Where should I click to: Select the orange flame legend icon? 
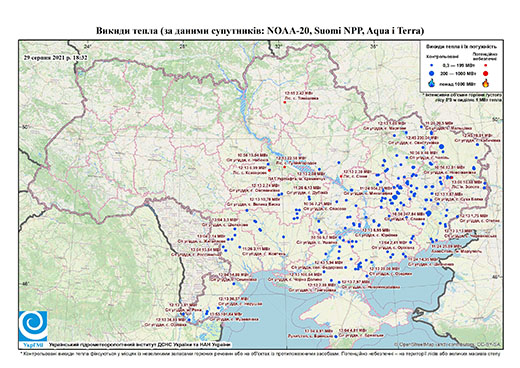coord(486,83)
